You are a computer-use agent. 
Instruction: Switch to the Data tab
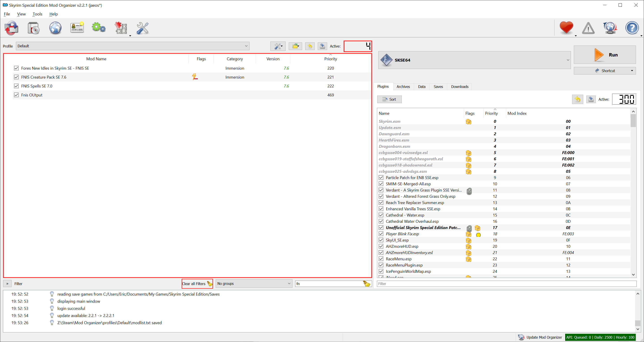point(422,87)
